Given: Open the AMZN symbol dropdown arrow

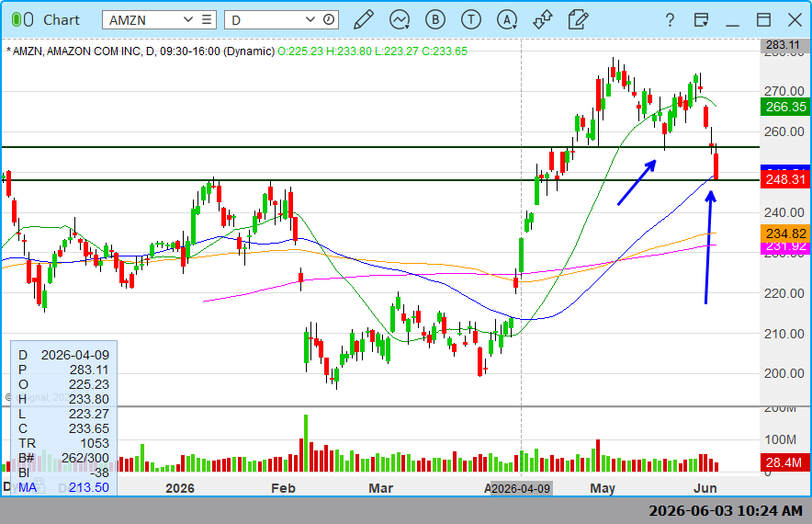Looking at the screenshot, I should pyautogui.click(x=188, y=19).
